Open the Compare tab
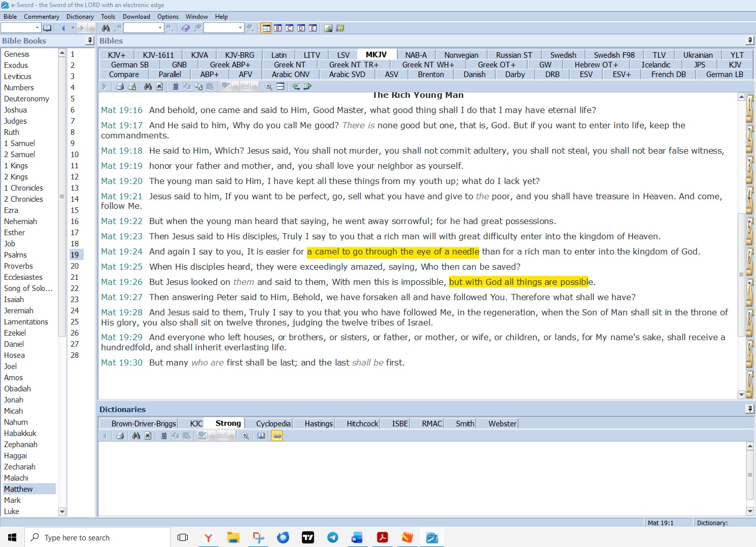 (x=124, y=74)
